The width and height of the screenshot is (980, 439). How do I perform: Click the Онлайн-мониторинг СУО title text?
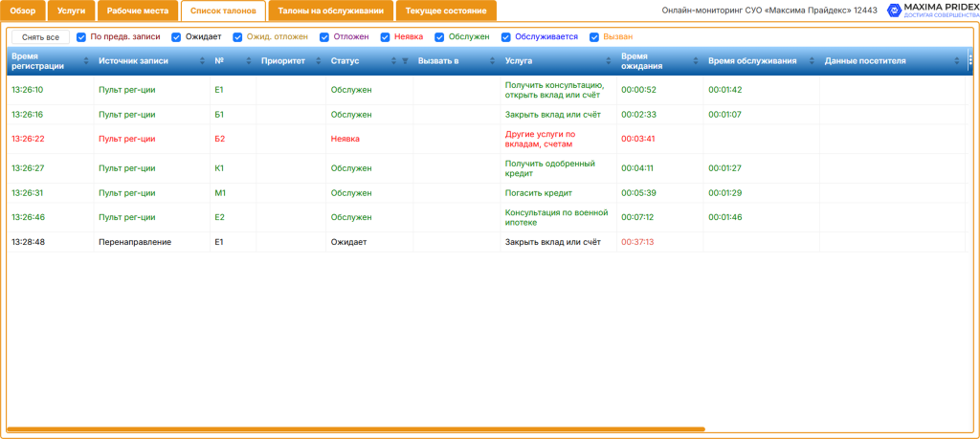pos(769,11)
